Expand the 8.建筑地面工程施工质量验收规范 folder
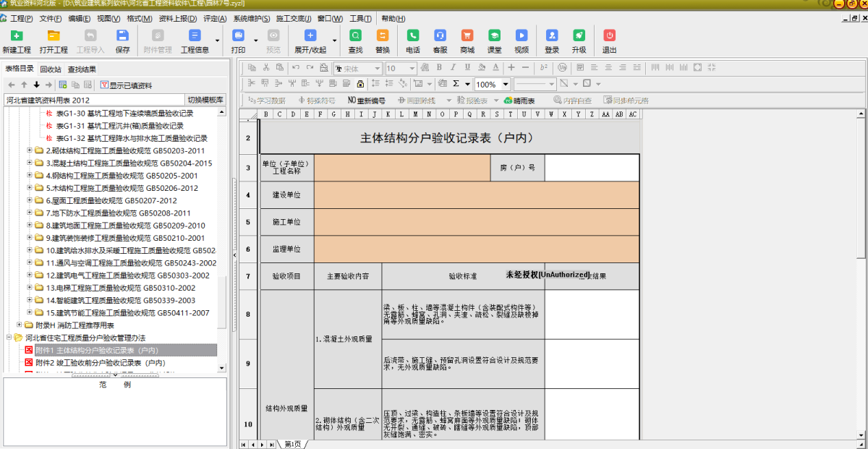 (30, 226)
